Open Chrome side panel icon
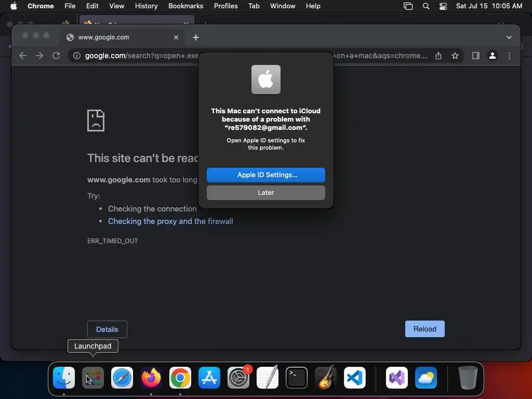Image resolution: width=532 pixels, height=399 pixels. pos(476,56)
